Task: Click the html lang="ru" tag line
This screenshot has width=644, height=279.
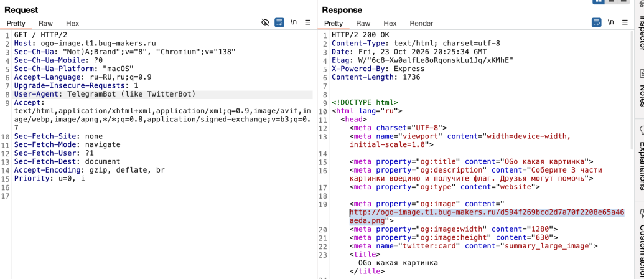Action: pos(366,111)
